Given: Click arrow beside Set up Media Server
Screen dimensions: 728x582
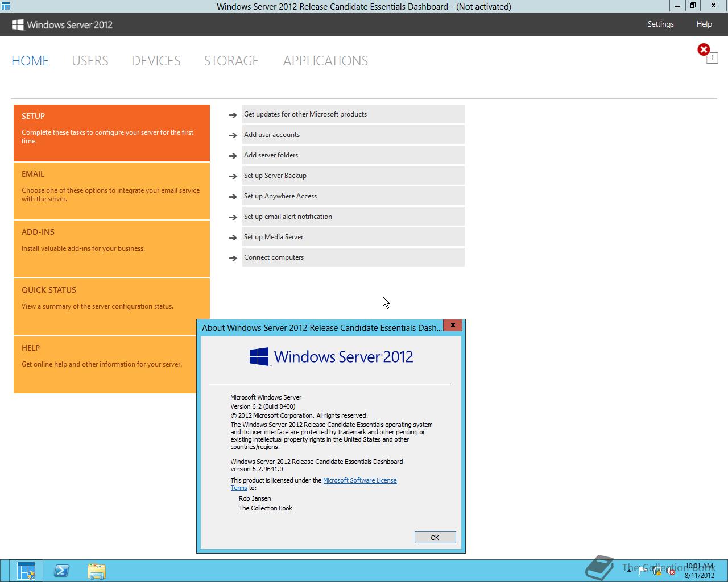Looking at the screenshot, I should click(233, 238).
